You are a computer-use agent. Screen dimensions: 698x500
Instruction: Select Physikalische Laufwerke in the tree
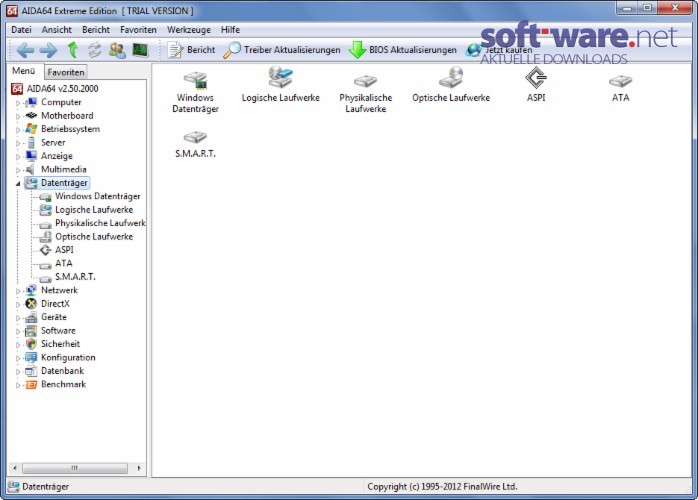(100, 223)
